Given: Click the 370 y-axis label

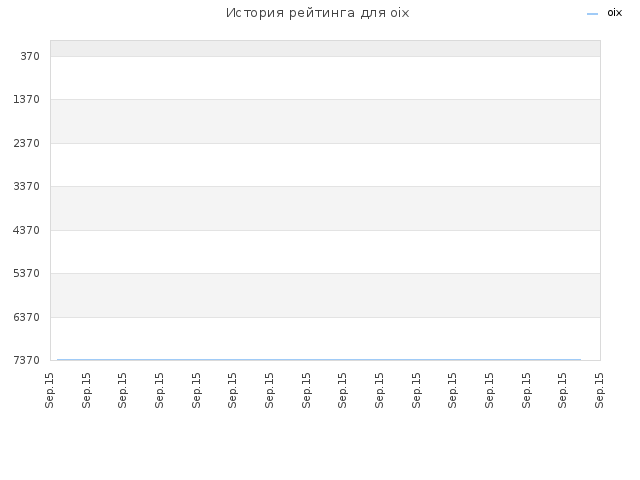Looking at the screenshot, I should [30, 56].
